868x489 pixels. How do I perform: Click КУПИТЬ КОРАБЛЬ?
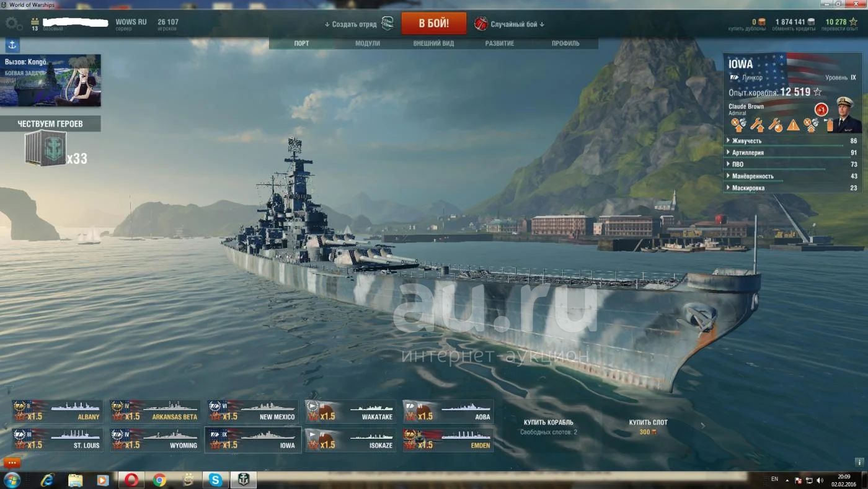click(548, 423)
